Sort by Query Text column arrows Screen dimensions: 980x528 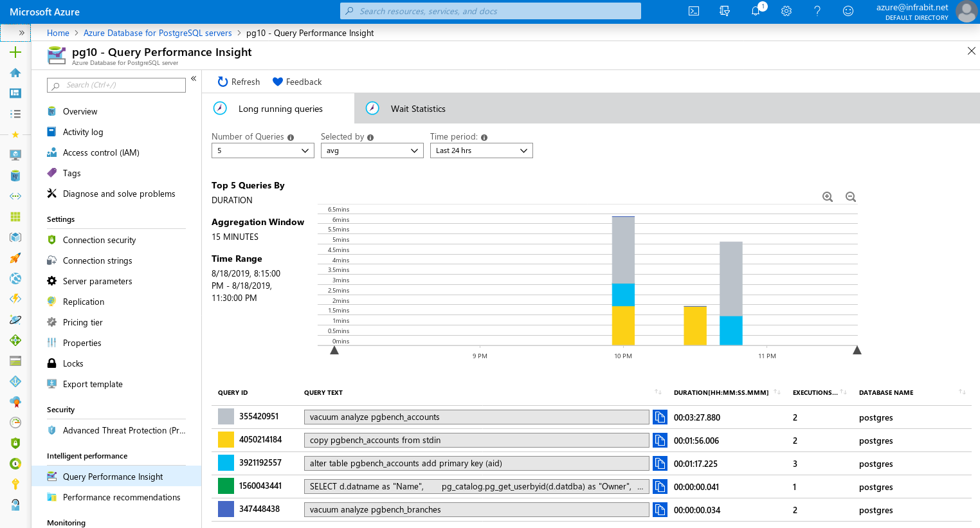[x=658, y=392]
